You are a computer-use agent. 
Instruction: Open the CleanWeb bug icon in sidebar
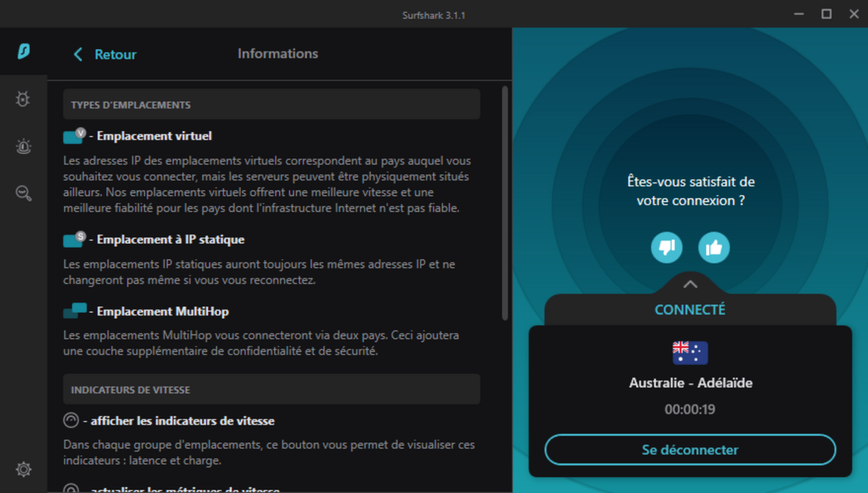tap(23, 100)
